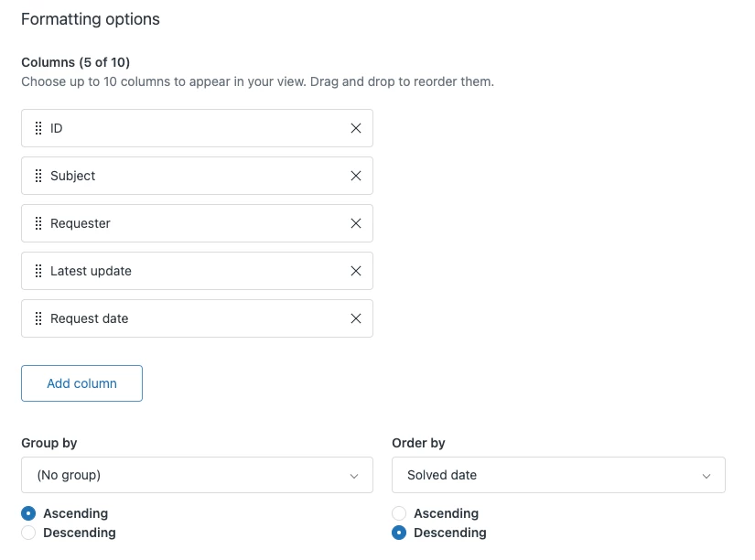The image size is (755, 560).
Task: Click the Latest update drag handle
Action: coord(38,271)
